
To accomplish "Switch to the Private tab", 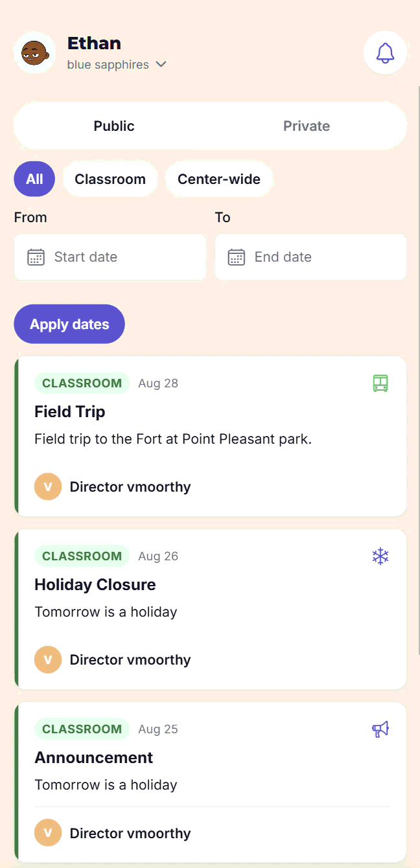I will pyautogui.click(x=307, y=126).
